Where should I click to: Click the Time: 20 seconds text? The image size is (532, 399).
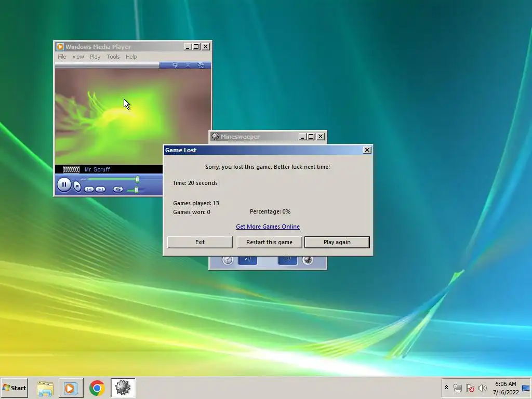195,183
